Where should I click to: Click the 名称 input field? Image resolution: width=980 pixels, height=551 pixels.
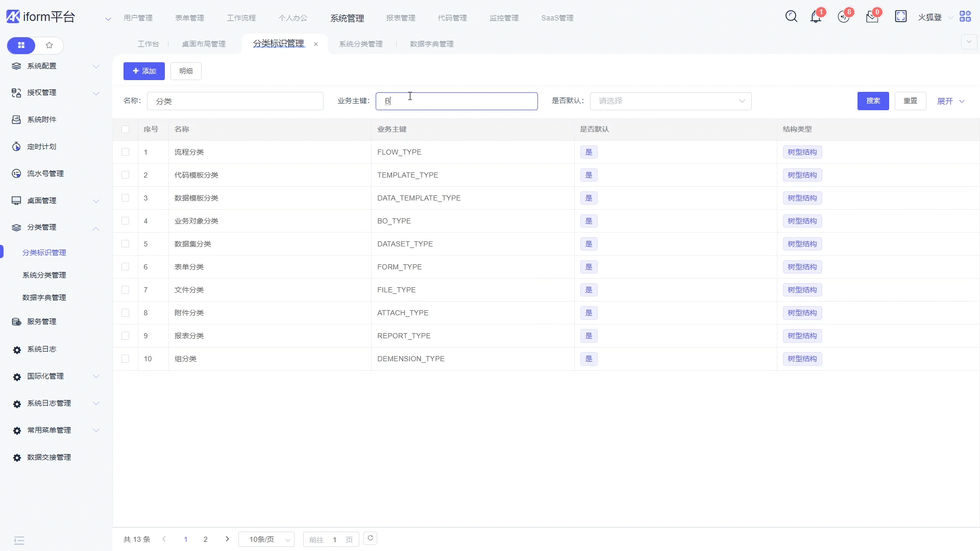coord(235,101)
